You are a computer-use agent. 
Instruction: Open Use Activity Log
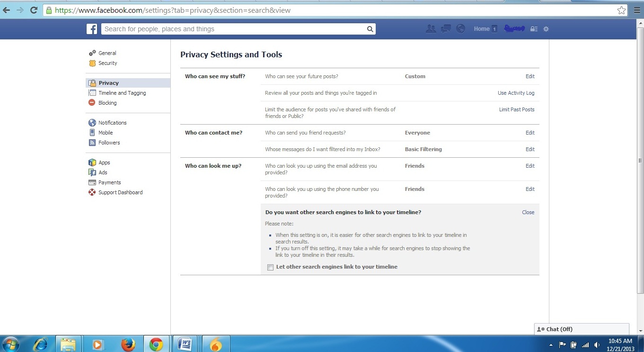pyautogui.click(x=516, y=93)
